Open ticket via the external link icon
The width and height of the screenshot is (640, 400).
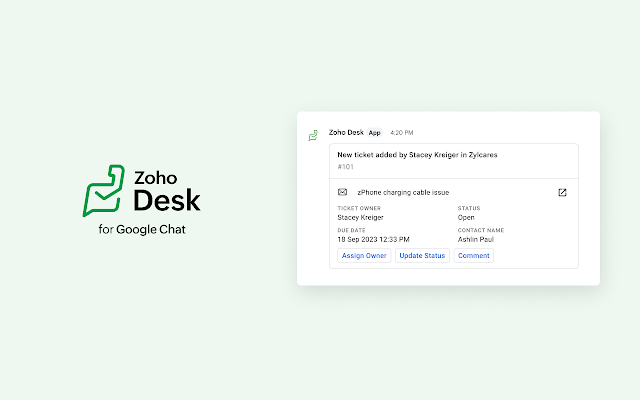(562, 192)
